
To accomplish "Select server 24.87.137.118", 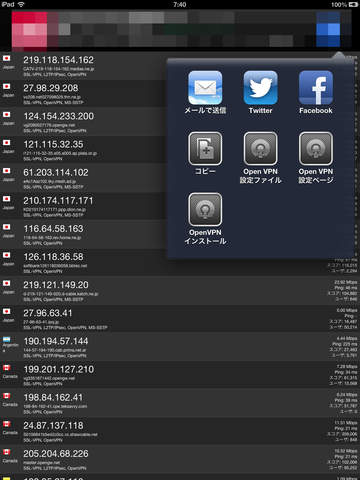I will [180, 432].
